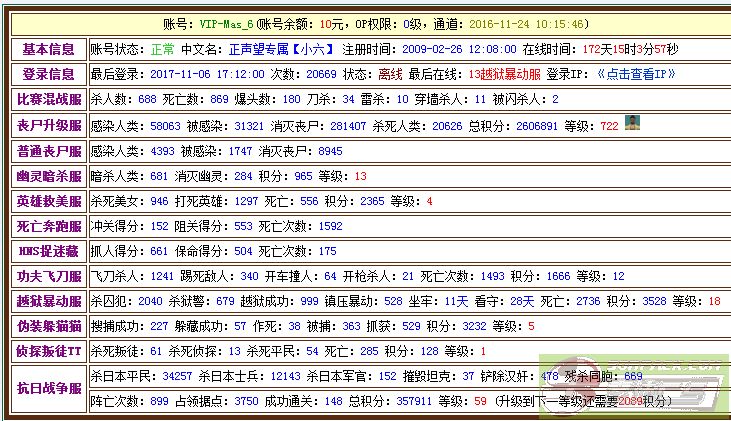This screenshot has width=731, height=421.
Task: Click the 搜捕成功 value 227
Action: click(159, 326)
